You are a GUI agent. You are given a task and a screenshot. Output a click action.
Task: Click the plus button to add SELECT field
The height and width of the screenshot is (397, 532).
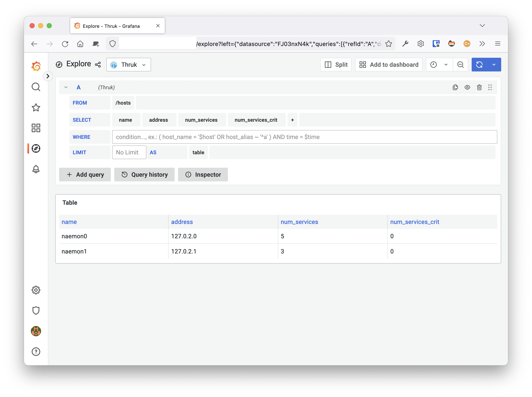(x=293, y=120)
